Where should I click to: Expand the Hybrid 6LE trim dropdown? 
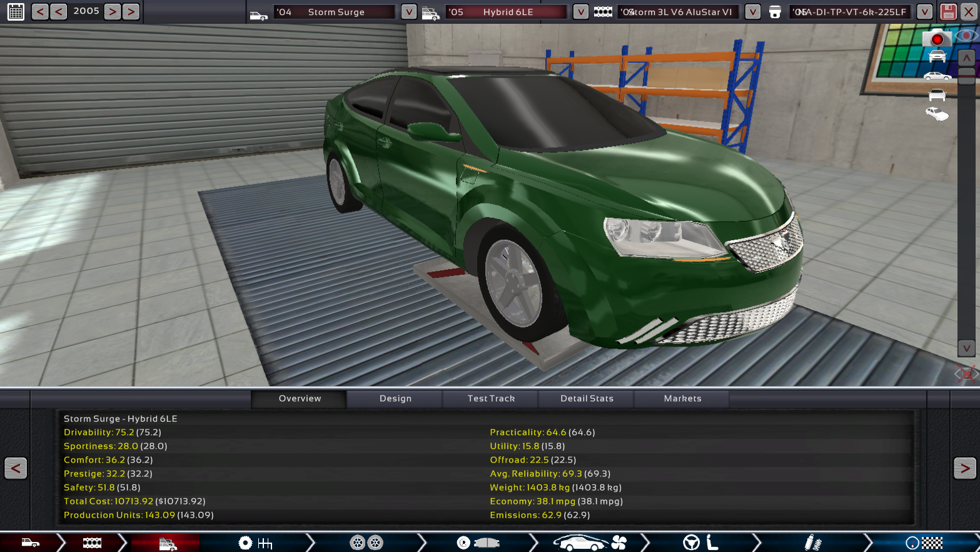click(580, 12)
